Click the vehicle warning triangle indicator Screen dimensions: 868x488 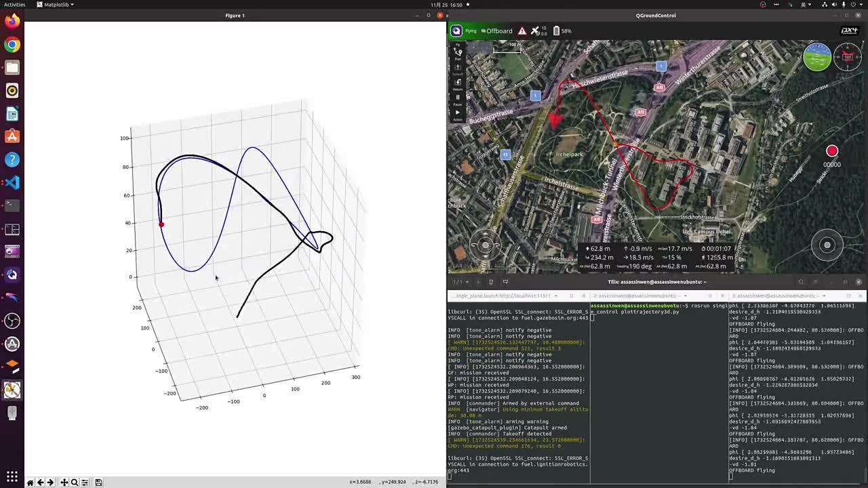coord(522,30)
